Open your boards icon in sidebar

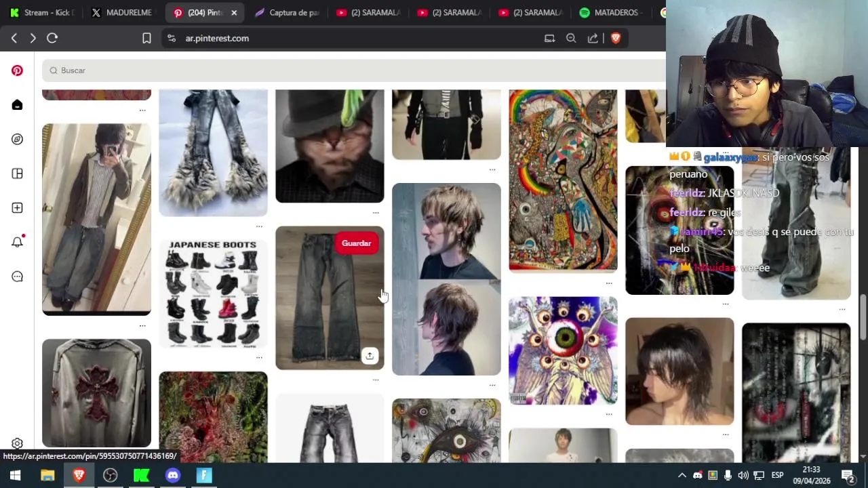pyautogui.click(x=17, y=174)
